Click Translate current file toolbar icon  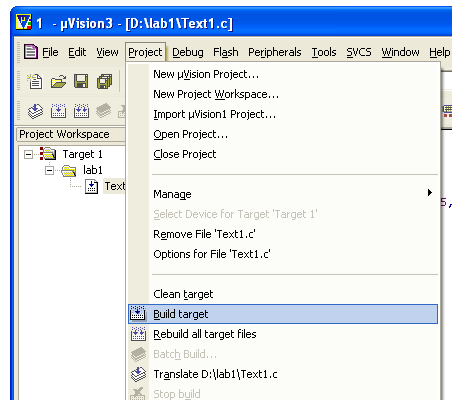coord(35,111)
